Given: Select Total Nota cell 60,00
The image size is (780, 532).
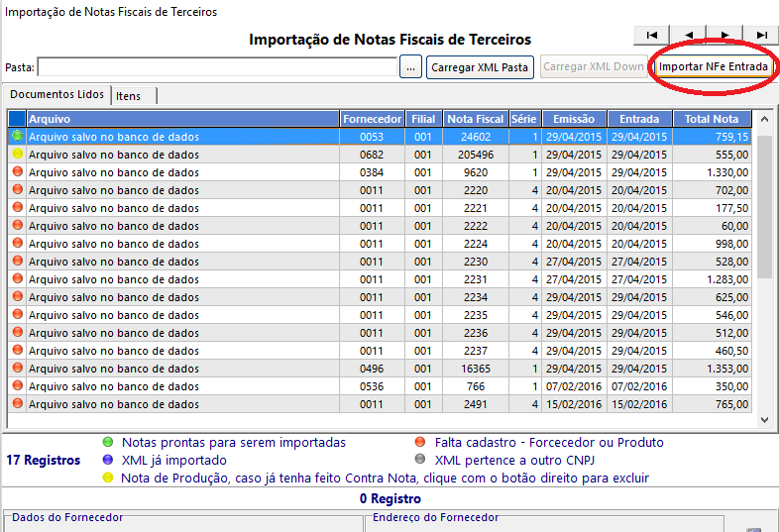Looking at the screenshot, I should click(712, 226).
